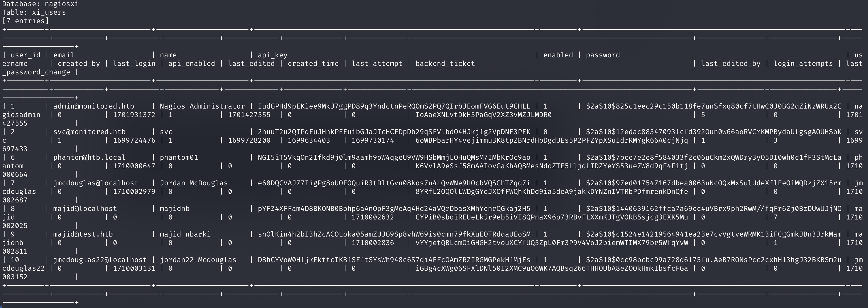Viewport: 868px width, 308px height.
Task: Click the email 'admin@monitored.htb'
Action: pyautogui.click(x=94, y=106)
